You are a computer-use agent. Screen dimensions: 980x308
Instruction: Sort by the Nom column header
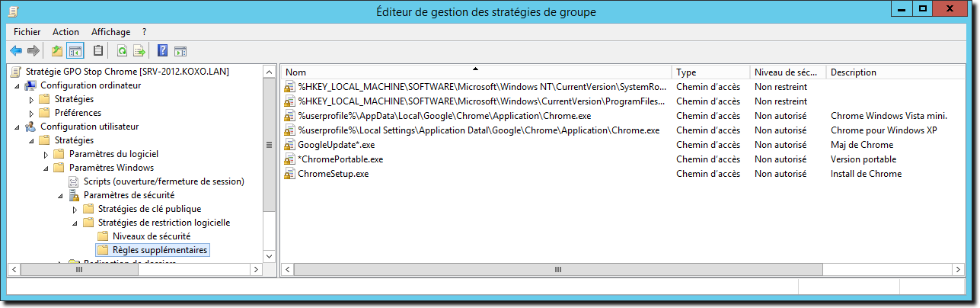click(477, 72)
